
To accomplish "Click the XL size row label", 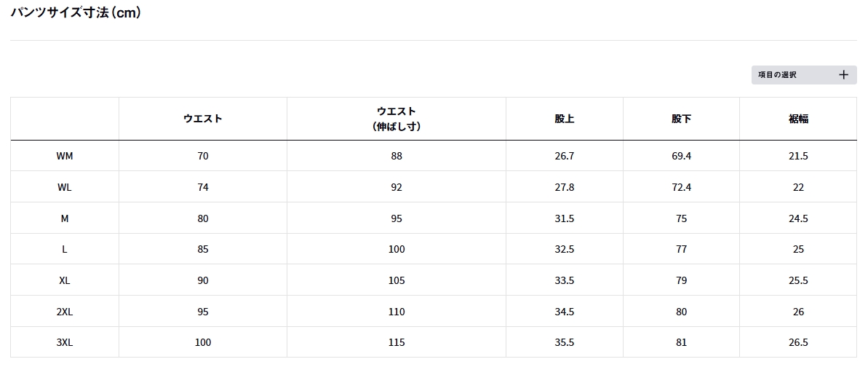I will pyautogui.click(x=65, y=280).
